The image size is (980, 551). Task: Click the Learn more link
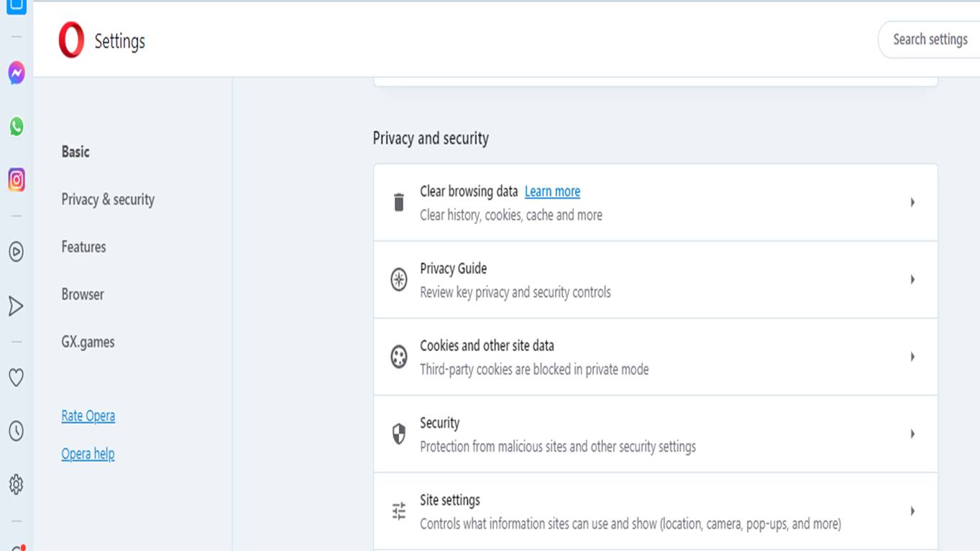(552, 191)
